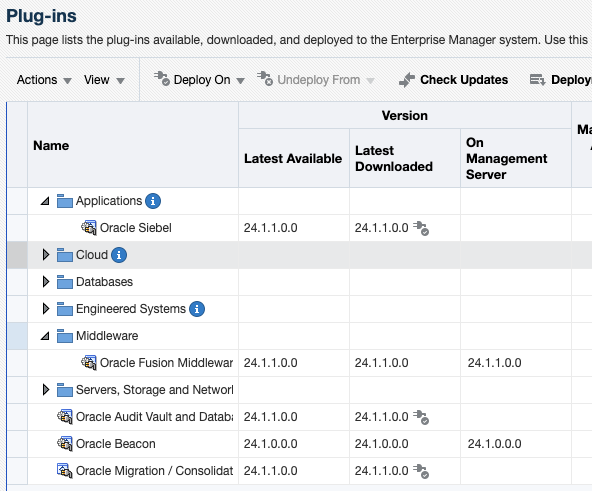The image size is (592, 491).
Task: Click the Oracle Fusion Middleware plug-in icon
Action: pyautogui.click(x=89, y=363)
